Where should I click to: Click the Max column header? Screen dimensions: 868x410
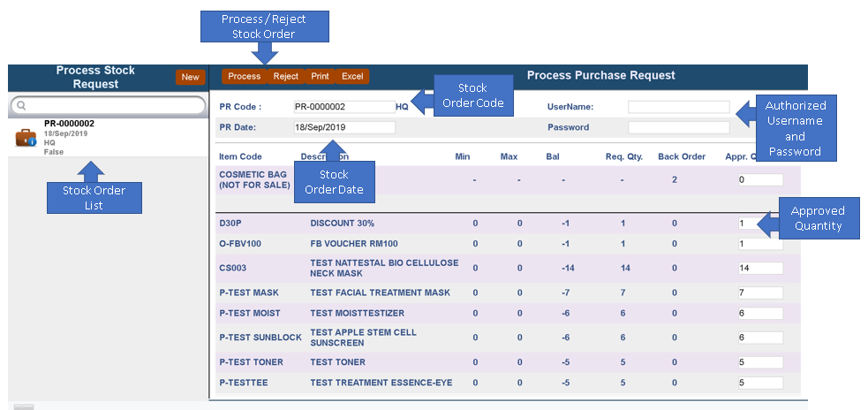point(509,156)
